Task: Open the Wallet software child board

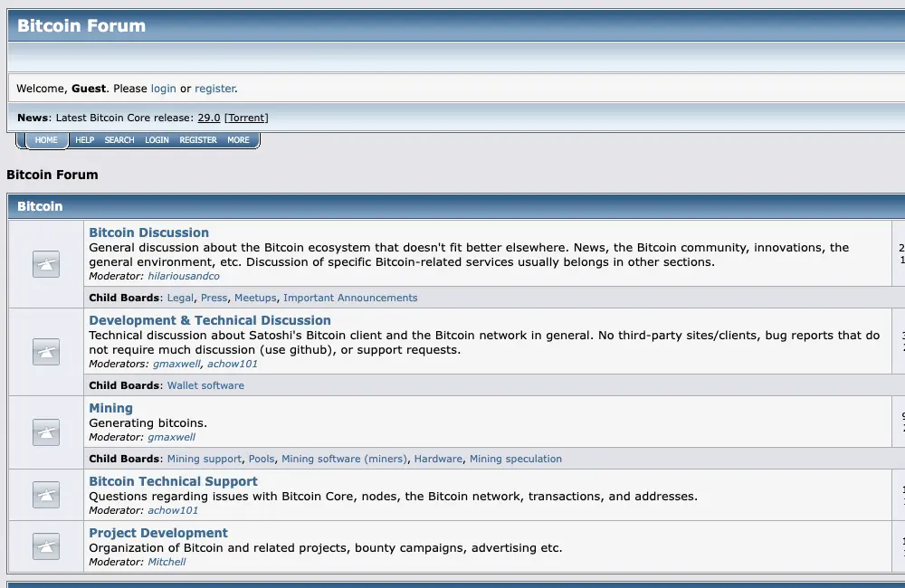Action: [x=205, y=385]
